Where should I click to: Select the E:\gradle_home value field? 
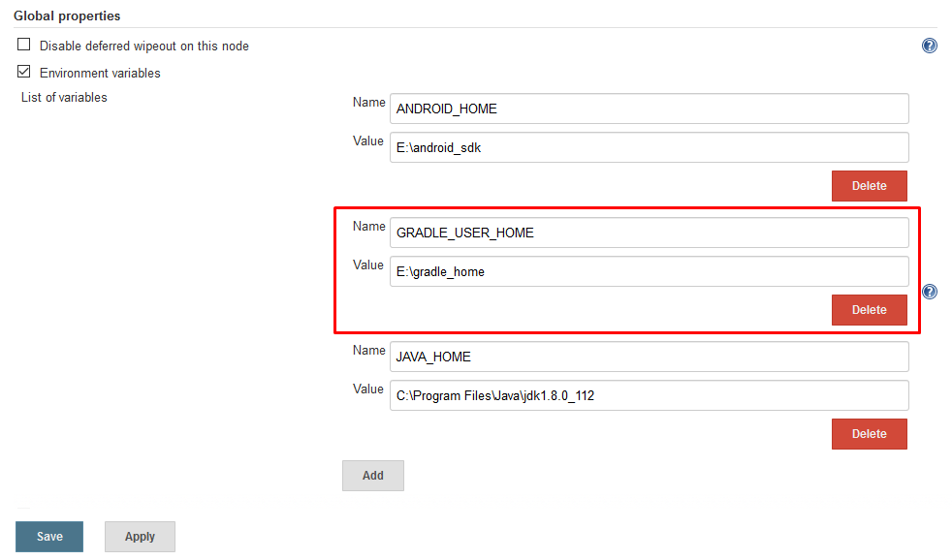click(x=649, y=270)
